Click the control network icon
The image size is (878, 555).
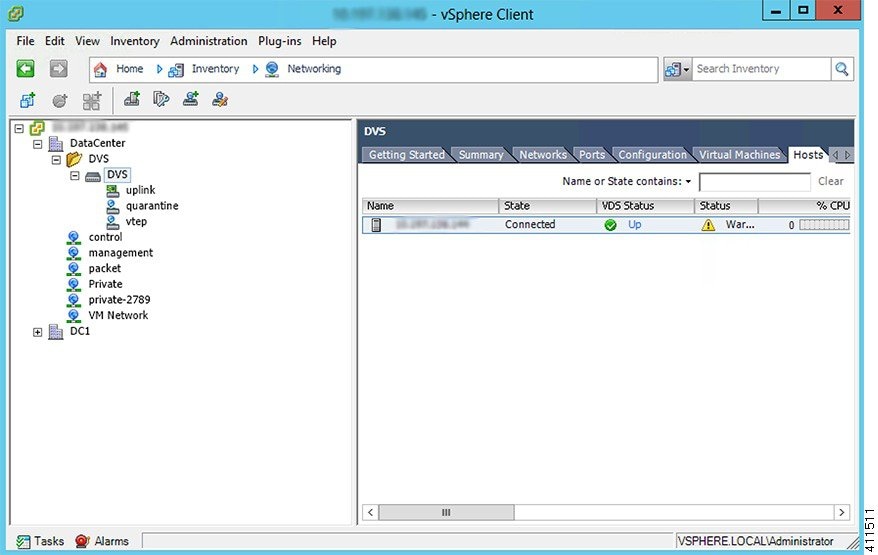pyautogui.click(x=73, y=237)
